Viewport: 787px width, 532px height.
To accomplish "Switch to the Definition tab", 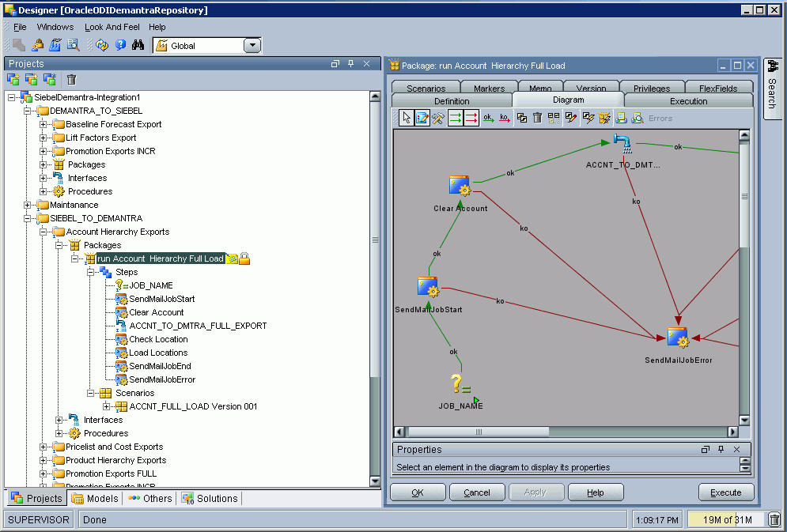I will [x=452, y=100].
